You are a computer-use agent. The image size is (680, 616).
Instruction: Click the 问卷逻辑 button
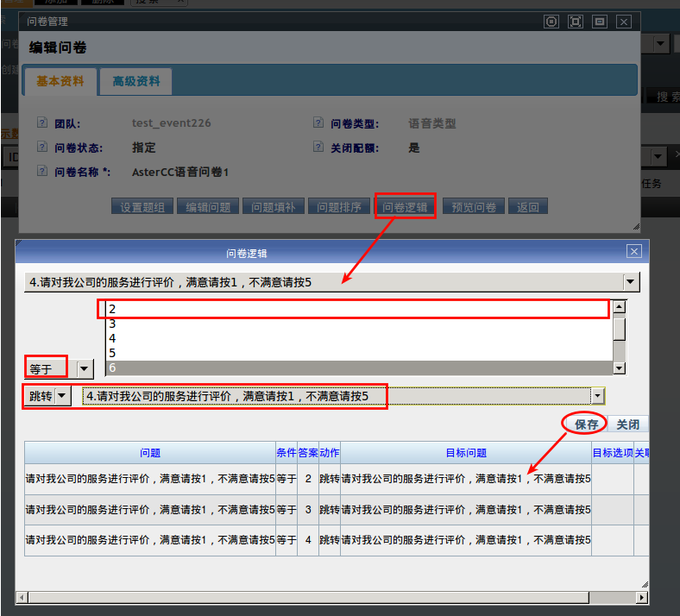[x=405, y=207]
